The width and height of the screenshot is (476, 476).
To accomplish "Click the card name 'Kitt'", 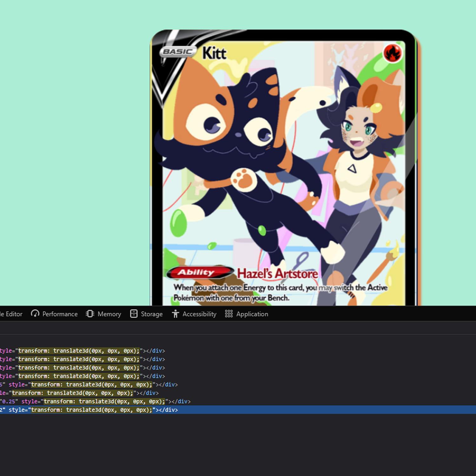I will (x=214, y=53).
